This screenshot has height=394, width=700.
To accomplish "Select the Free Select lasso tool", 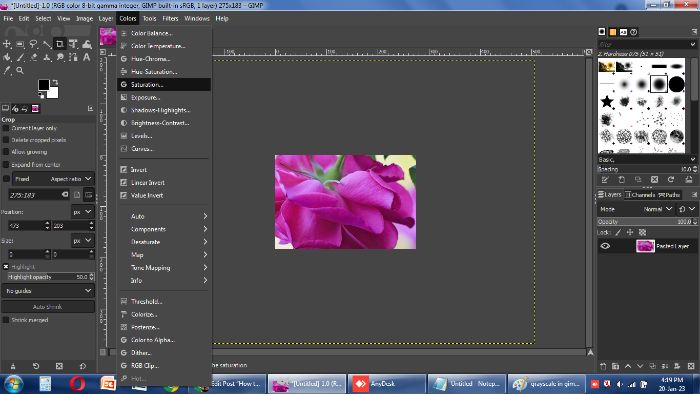I will (x=33, y=44).
